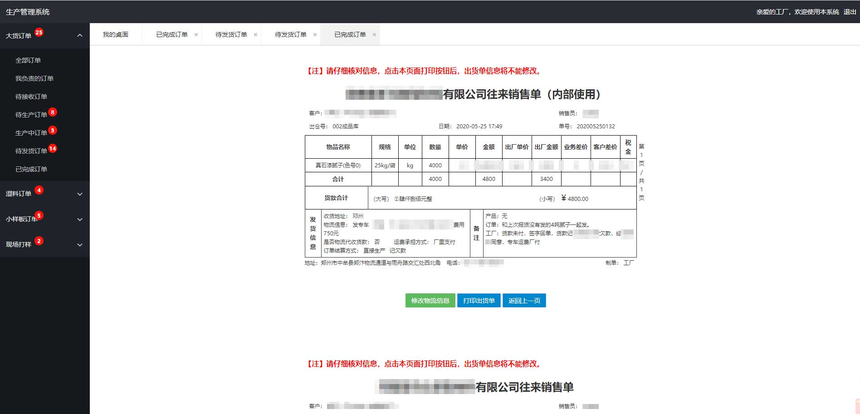Close the first 待发货订单 tab
The image size is (860, 414).
pyautogui.click(x=255, y=35)
